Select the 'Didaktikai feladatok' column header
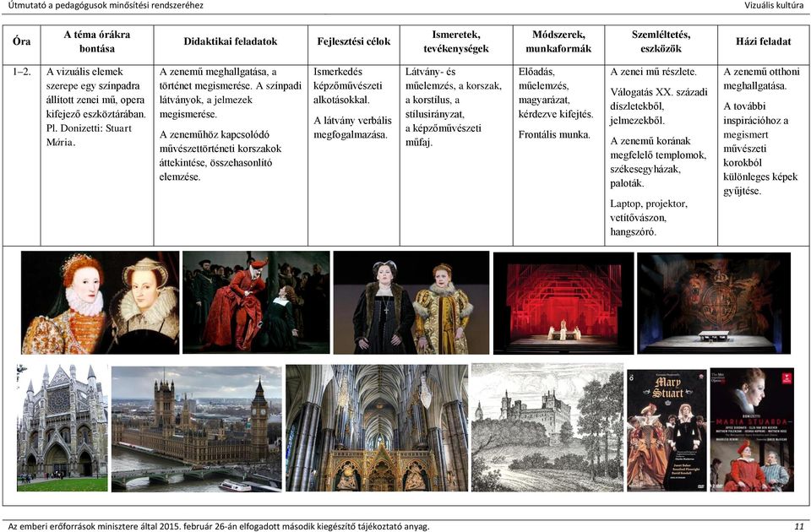The height and width of the screenshot is (532, 811). click(x=230, y=41)
